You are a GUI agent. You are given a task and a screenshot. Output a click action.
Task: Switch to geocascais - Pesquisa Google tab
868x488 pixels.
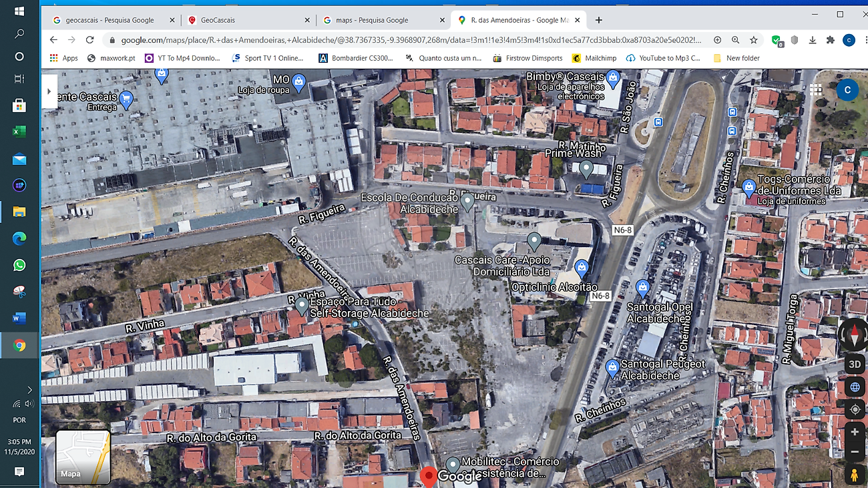tap(110, 20)
